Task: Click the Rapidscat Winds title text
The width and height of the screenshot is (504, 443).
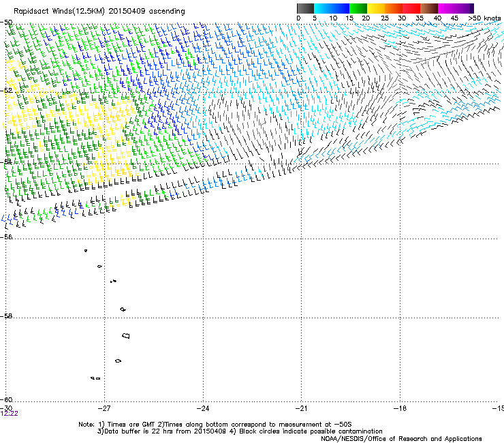Action: pyautogui.click(x=99, y=12)
